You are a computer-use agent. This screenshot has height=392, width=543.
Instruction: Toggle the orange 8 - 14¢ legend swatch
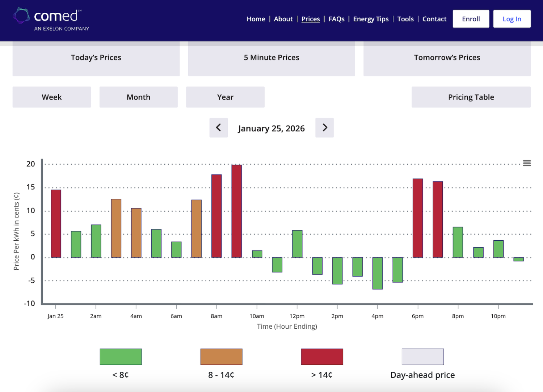[x=222, y=357]
